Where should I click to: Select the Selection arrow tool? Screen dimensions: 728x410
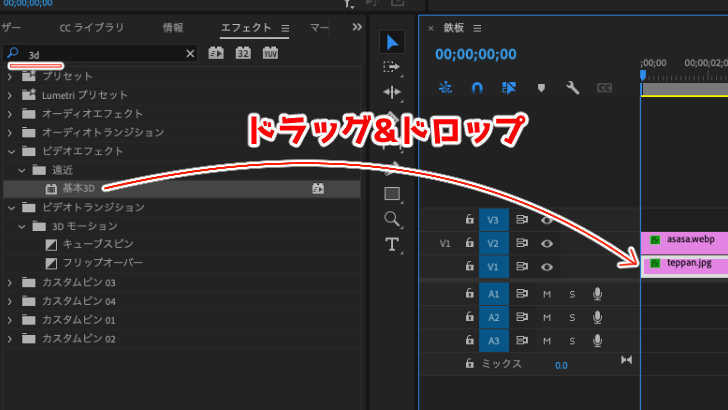coord(392,42)
